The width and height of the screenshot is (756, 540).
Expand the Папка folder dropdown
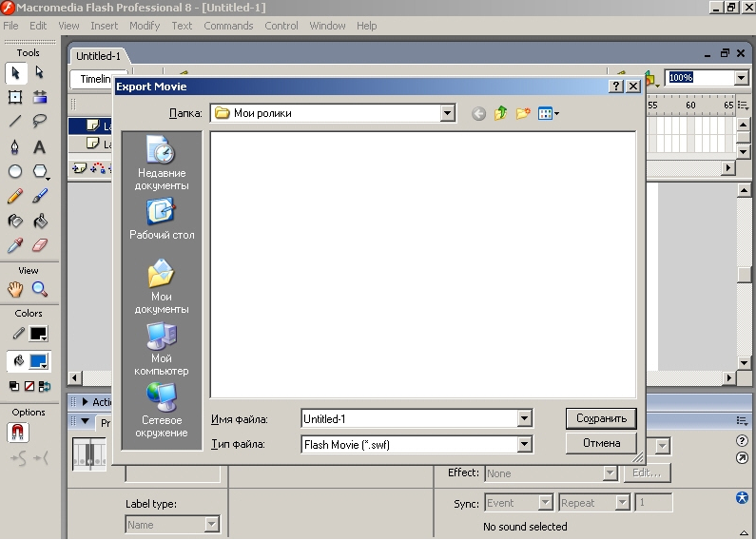(448, 113)
